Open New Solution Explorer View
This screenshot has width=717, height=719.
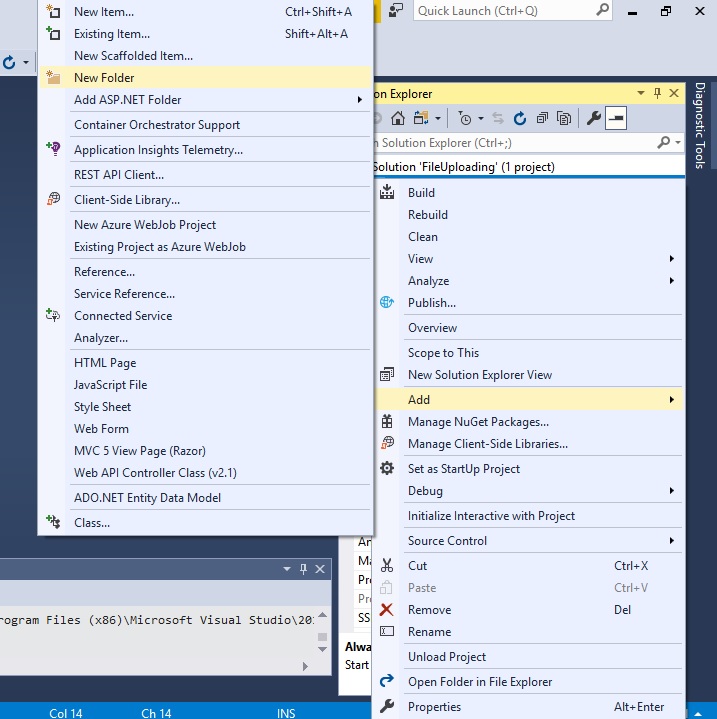[529, 375]
